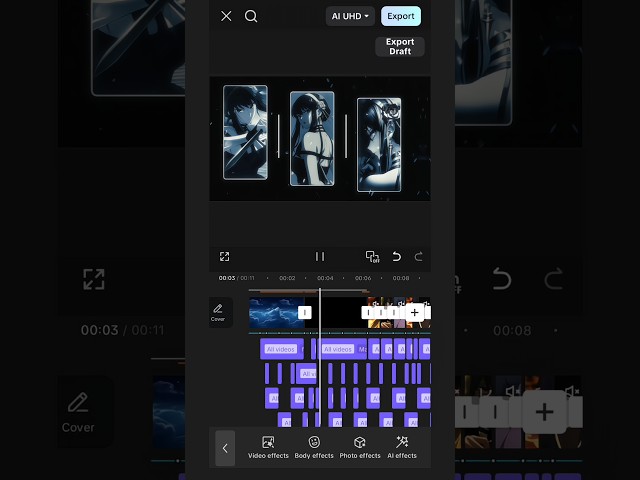Toggle the keyframe/preview OFF icon
The height and width of the screenshot is (480, 640).
[372, 256]
